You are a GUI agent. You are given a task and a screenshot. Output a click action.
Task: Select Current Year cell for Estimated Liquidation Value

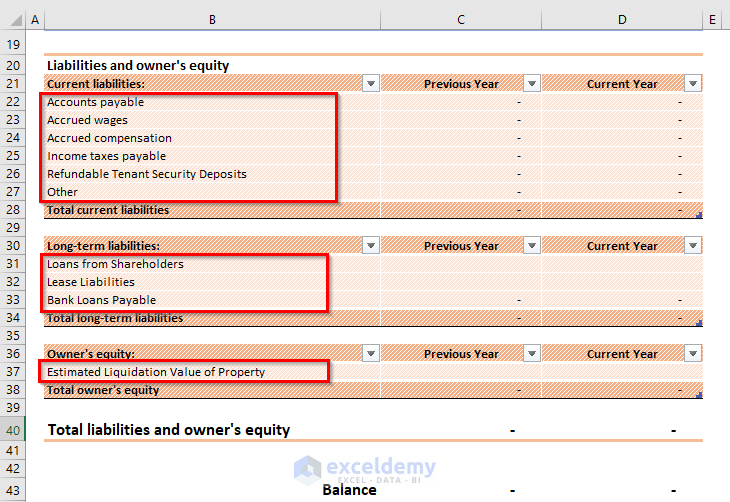pyautogui.click(x=622, y=372)
